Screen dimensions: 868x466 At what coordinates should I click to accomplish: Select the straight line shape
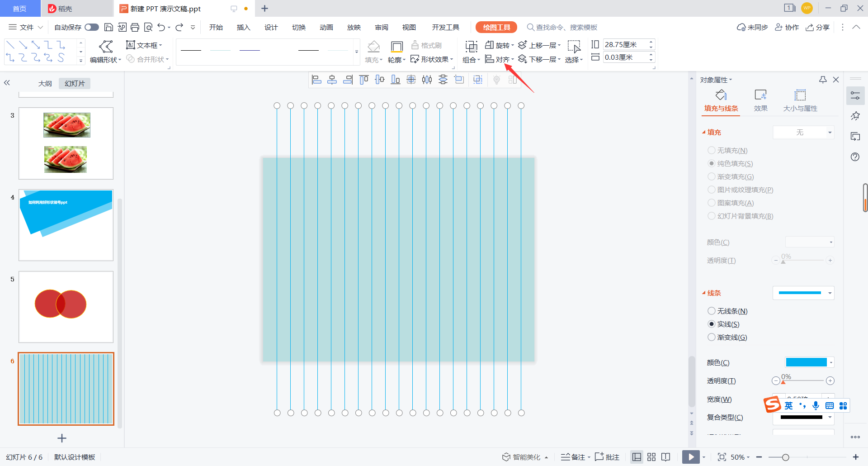pos(10,45)
